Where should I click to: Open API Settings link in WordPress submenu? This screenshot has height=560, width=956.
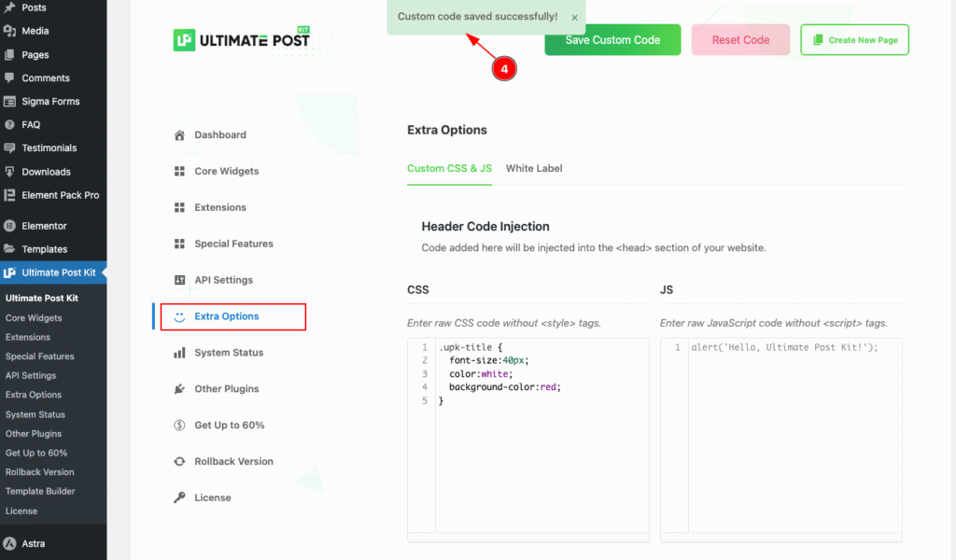[x=31, y=375]
